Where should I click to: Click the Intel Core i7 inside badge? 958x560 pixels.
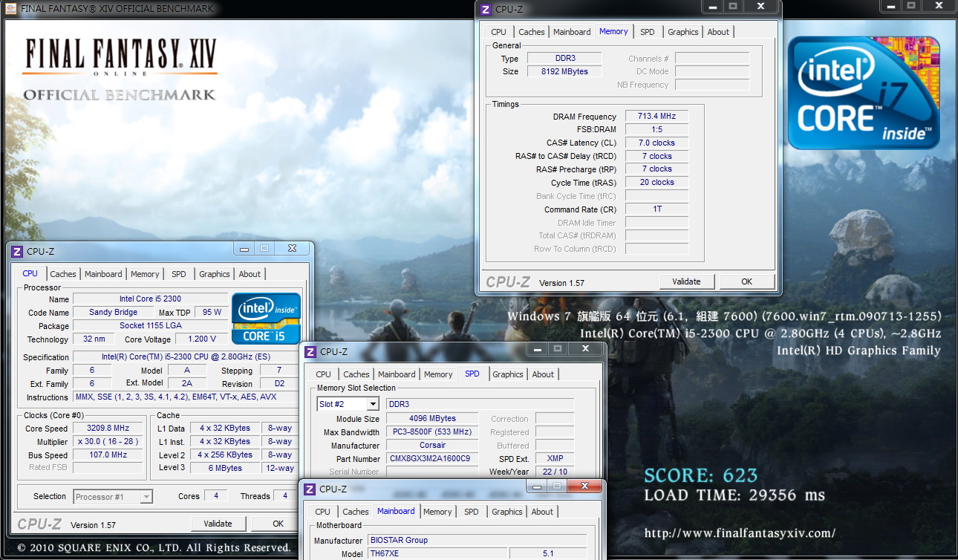pyautogui.click(x=864, y=93)
